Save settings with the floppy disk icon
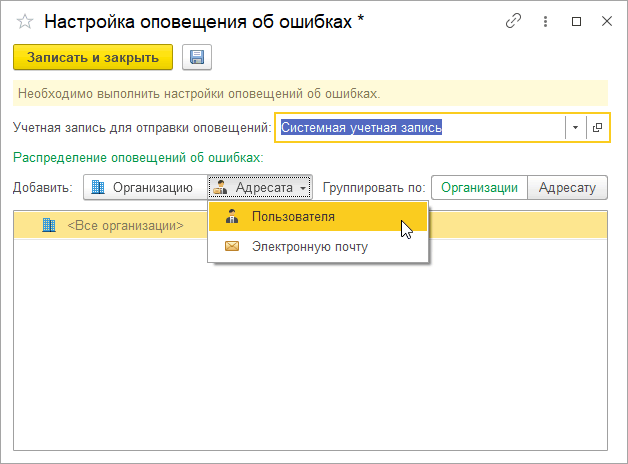628x464 pixels. tap(196, 58)
